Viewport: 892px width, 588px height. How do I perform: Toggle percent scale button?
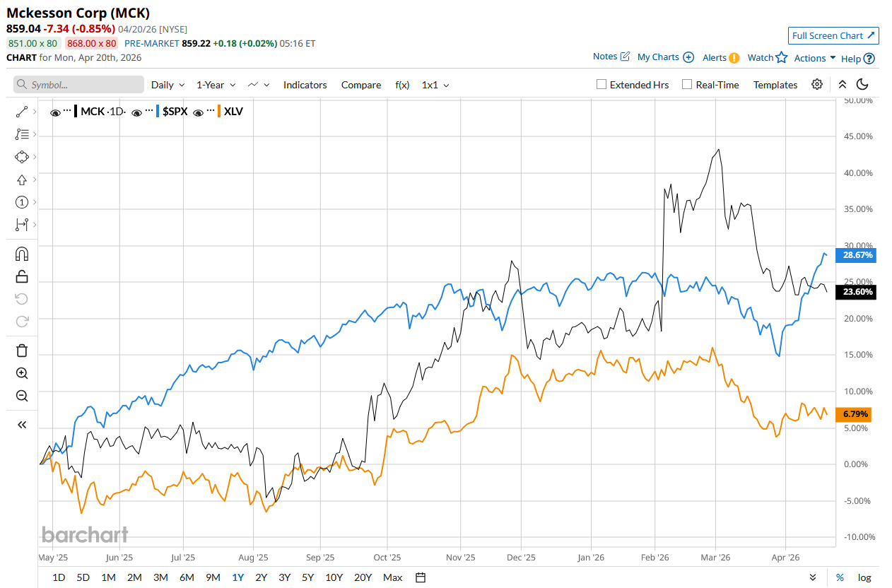pyautogui.click(x=840, y=577)
